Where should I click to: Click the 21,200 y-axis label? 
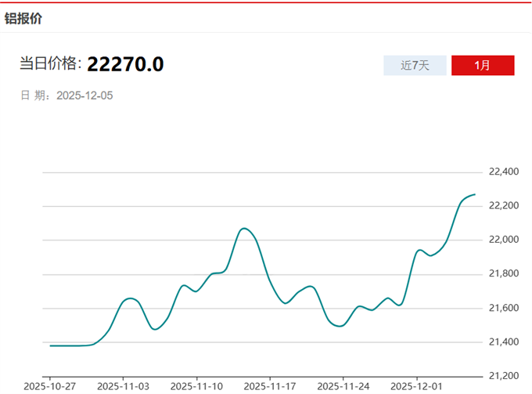coord(504,376)
